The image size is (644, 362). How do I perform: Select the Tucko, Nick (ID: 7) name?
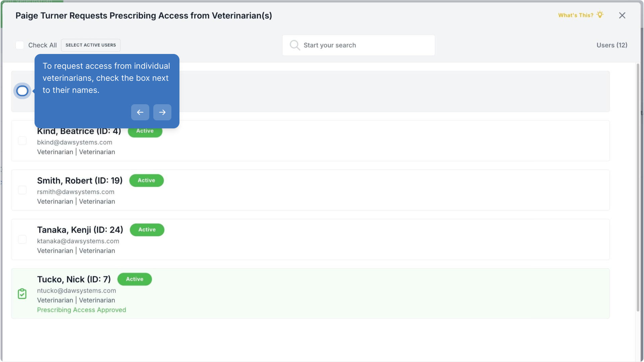pos(74,280)
